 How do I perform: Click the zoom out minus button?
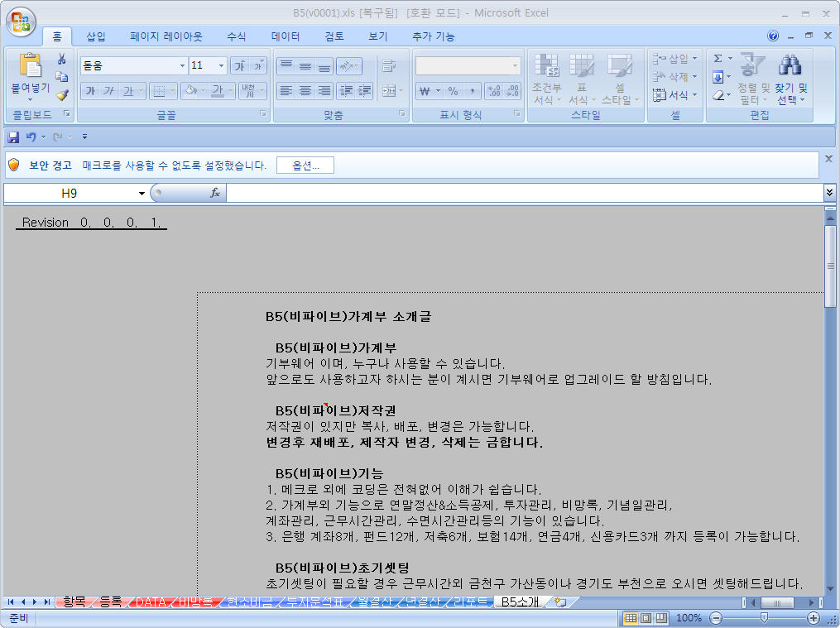point(716,618)
